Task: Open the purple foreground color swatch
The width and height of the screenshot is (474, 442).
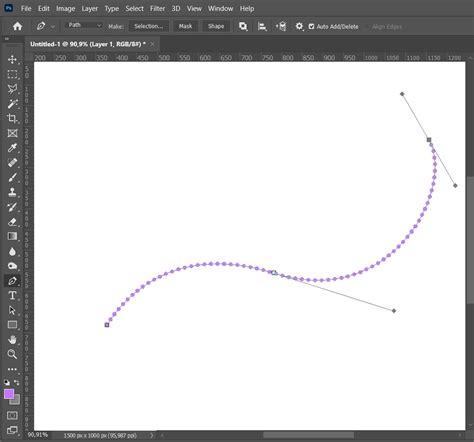Action: tap(9, 394)
